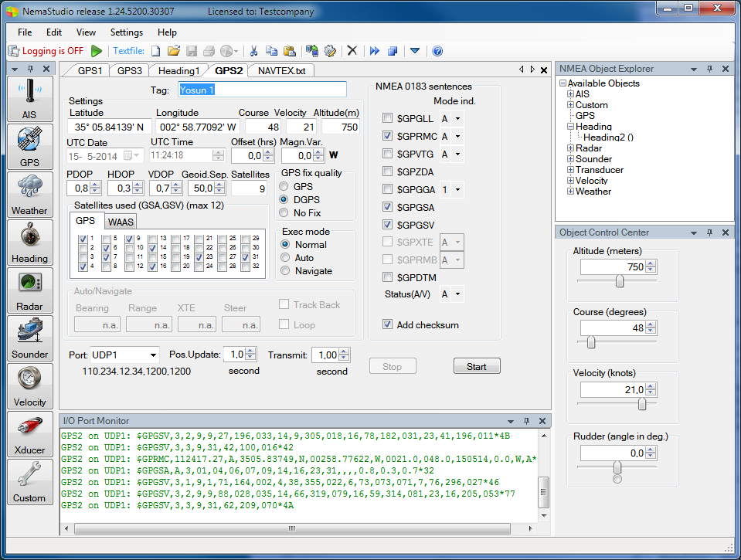Select the Weather sidebar icon
Image resolution: width=741 pixels, height=560 pixels.
coord(29,194)
